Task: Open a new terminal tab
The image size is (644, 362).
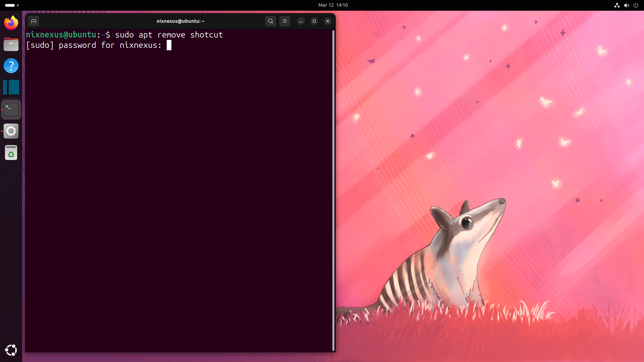Action: pos(33,21)
